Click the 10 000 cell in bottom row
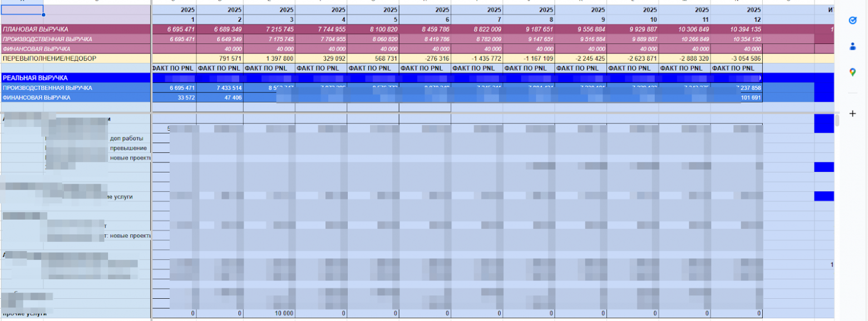The width and height of the screenshot is (868, 321). pos(269,314)
